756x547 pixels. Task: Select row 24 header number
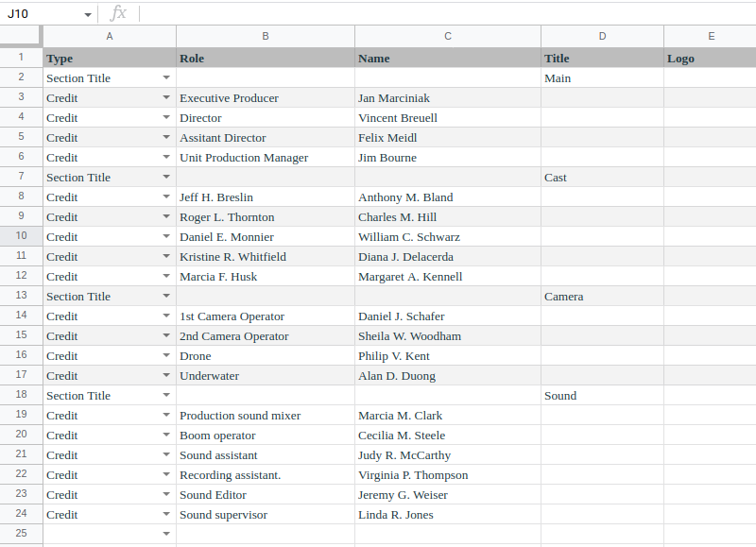pyautogui.click(x=21, y=513)
